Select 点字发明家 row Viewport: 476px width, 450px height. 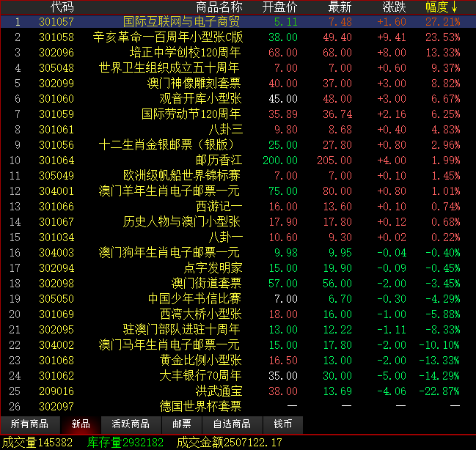point(238,268)
